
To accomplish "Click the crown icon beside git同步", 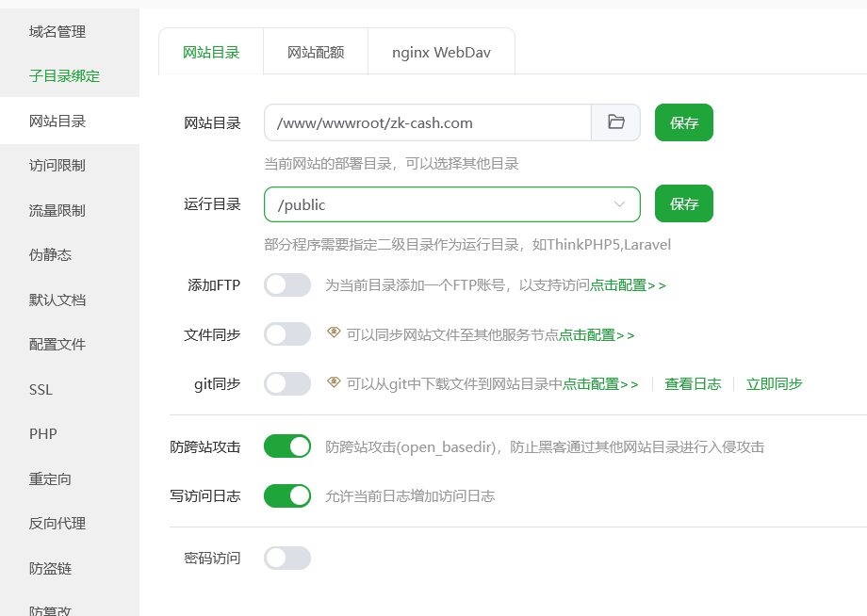I will click(335, 383).
